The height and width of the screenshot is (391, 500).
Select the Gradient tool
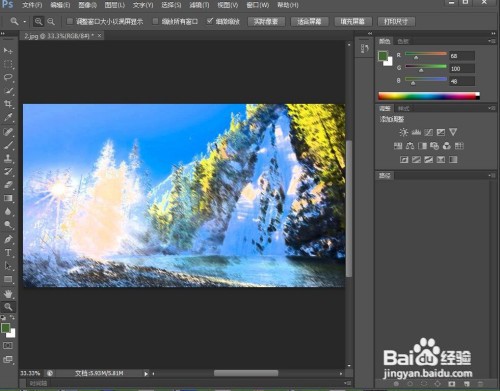[8, 198]
